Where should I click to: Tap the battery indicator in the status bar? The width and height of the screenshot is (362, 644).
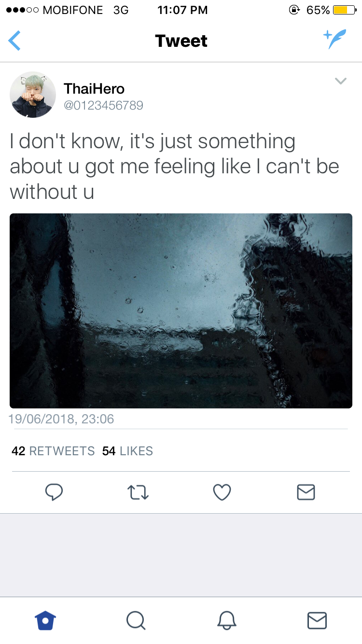click(x=345, y=10)
